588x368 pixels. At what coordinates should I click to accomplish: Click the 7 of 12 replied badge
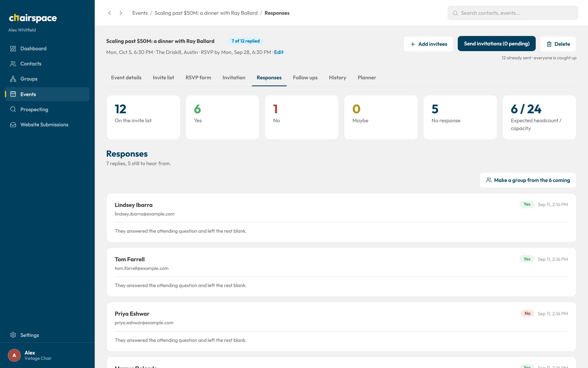pyautogui.click(x=245, y=41)
